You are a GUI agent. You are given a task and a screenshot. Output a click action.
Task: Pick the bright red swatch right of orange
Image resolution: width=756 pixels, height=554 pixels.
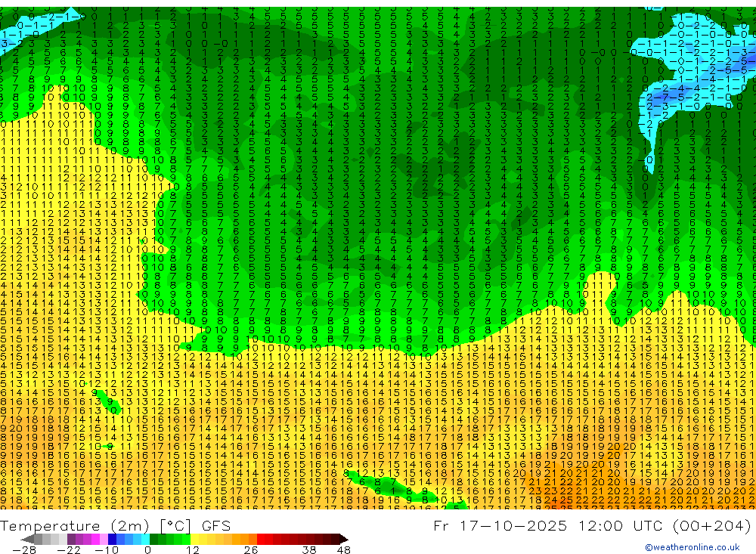[x=261, y=539]
